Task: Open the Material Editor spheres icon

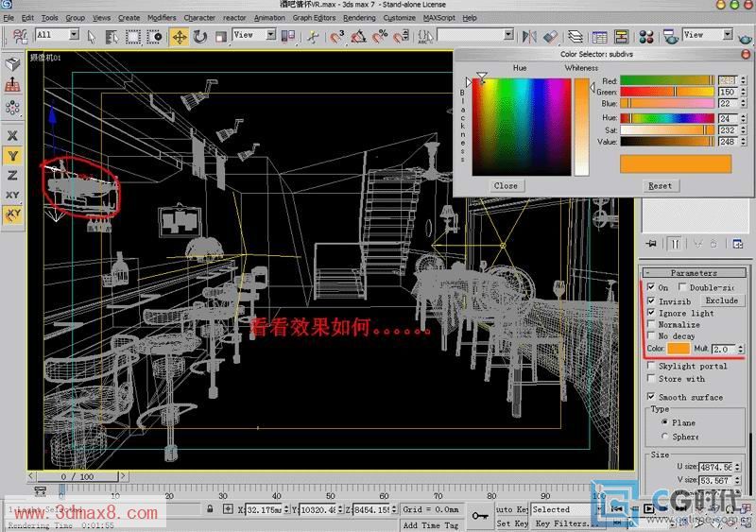Action: (x=646, y=37)
